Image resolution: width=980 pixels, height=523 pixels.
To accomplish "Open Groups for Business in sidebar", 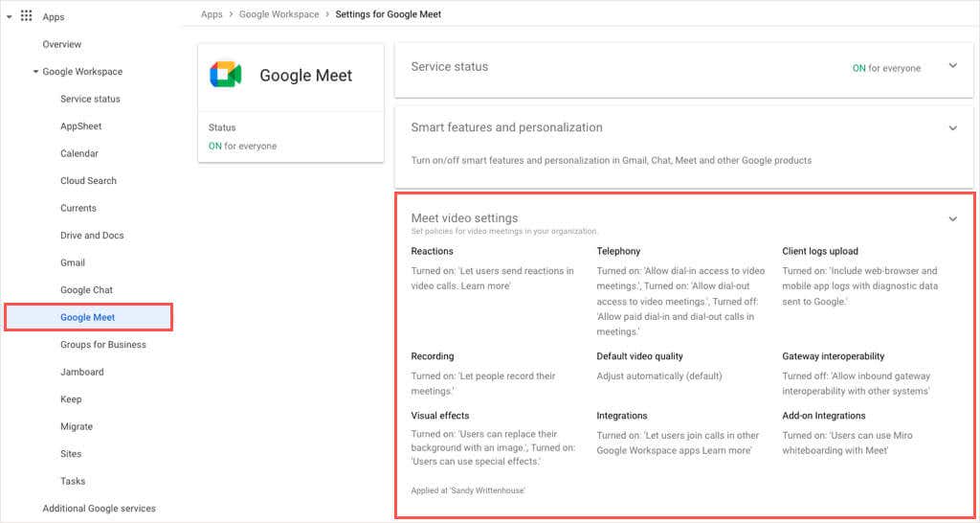I will tap(103, 345).
